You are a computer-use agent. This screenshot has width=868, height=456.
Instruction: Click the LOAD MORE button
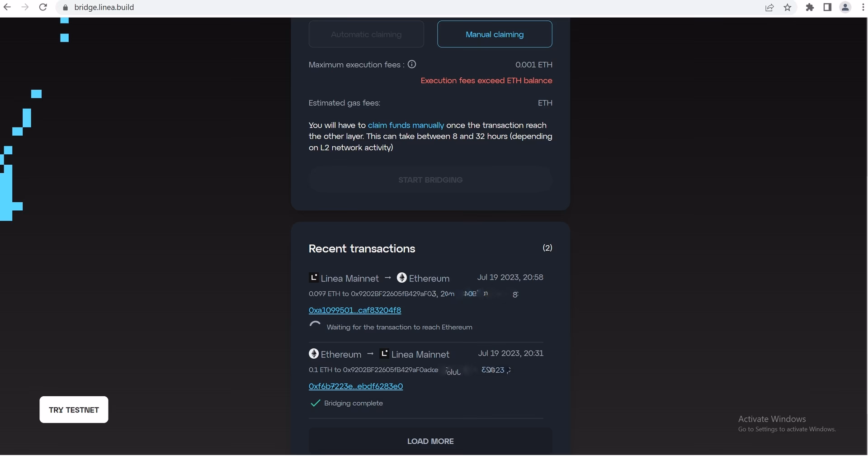click(430, 441)
